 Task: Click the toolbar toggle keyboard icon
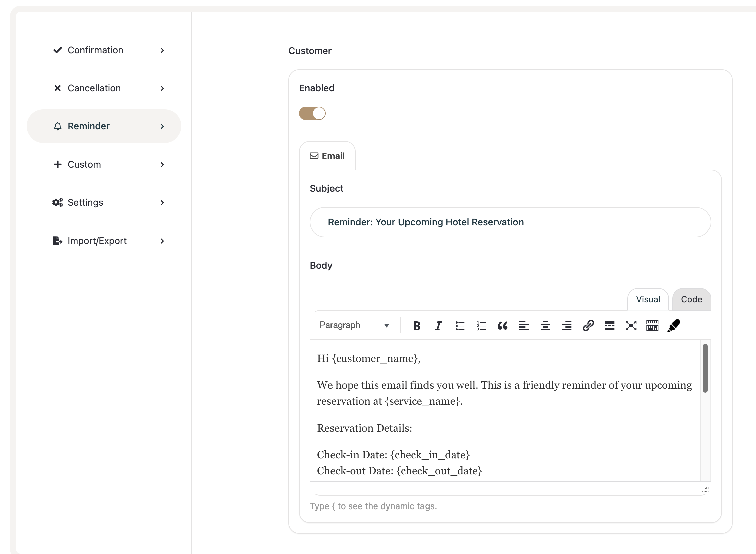tap(652, 326)
